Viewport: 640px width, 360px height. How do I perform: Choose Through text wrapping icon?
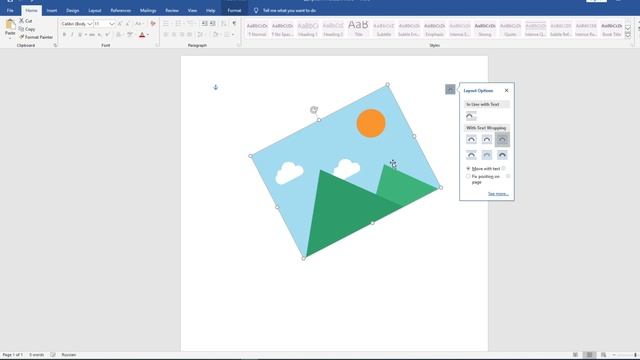(x=502, y=139)
